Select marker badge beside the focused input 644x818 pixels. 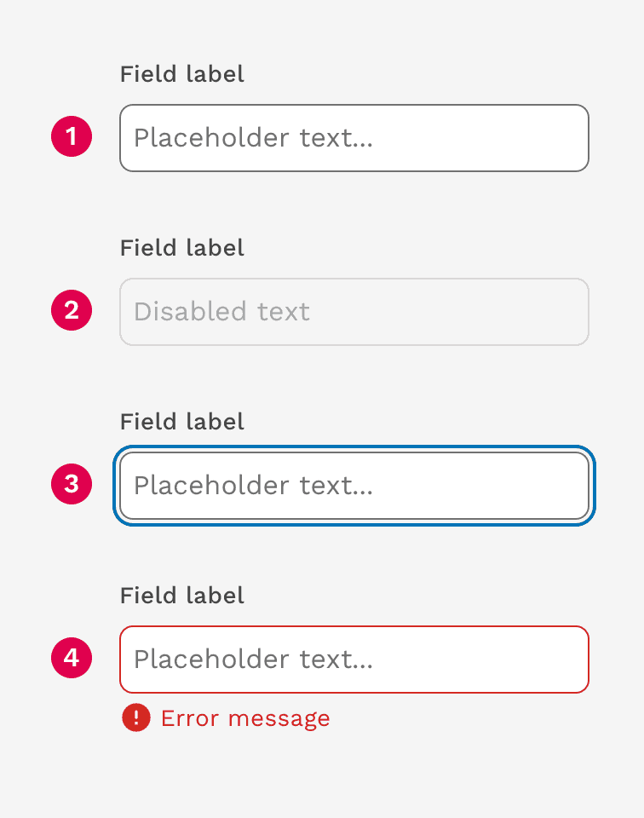(x=72, y=484)
